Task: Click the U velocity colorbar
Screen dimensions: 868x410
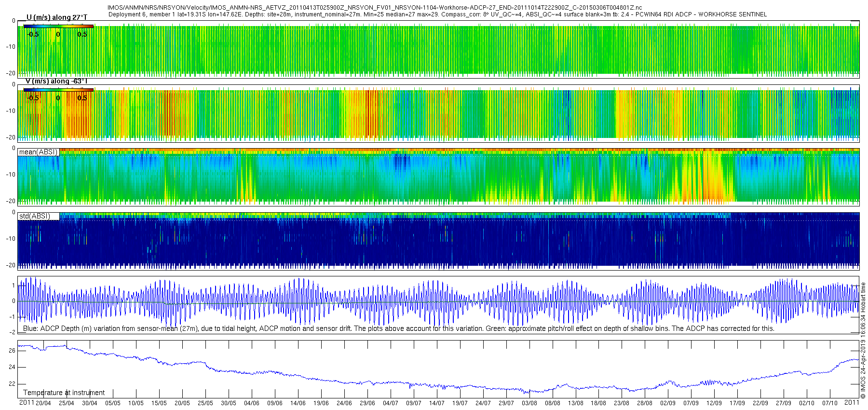Action: [x=58, y=27]
